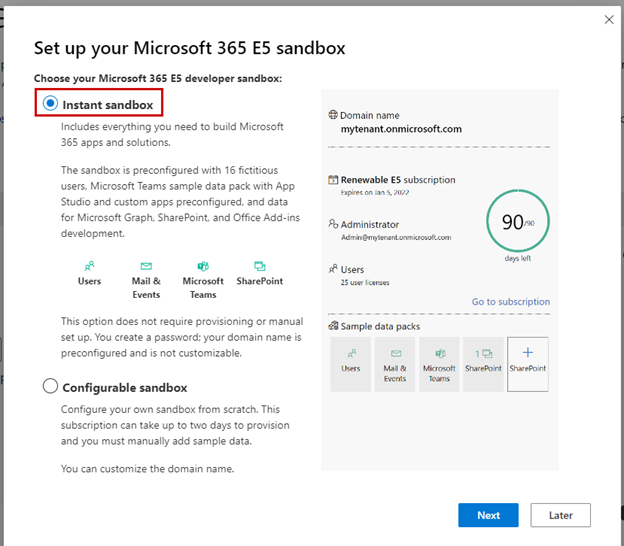Select the Microsoft Teams data pack tile
This screenshot has width=624, height=546.
click(x=439, y=363)
